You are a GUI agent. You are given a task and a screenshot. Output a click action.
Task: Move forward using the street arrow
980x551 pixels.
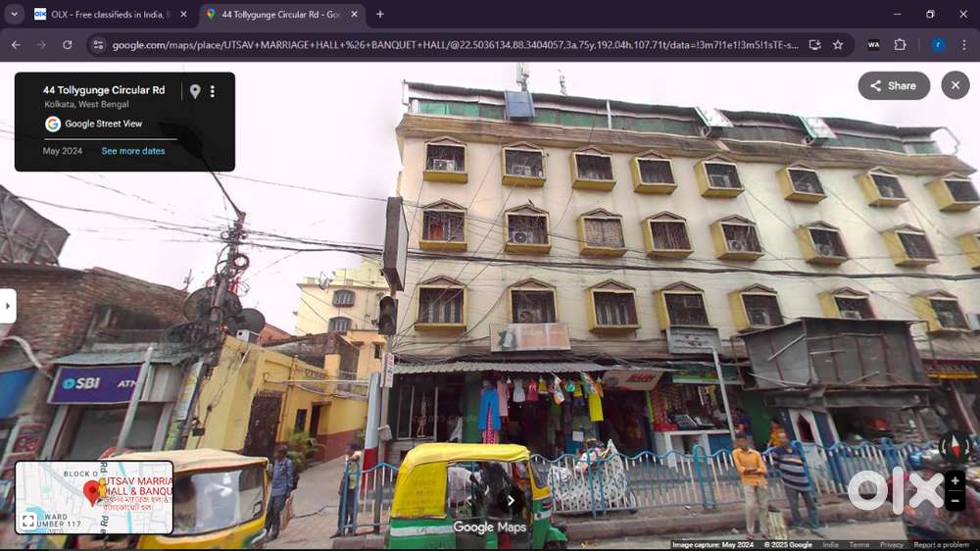pyautogui.click(x=510, y=501)
